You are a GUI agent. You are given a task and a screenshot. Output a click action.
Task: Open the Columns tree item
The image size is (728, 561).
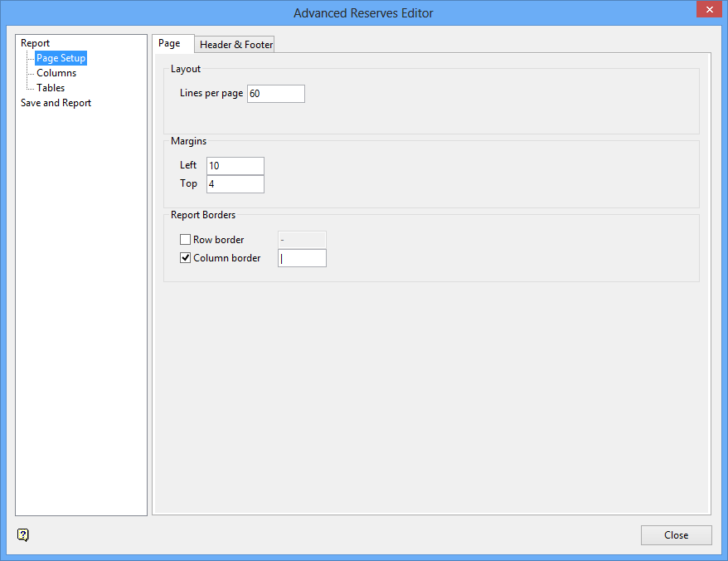56,73
